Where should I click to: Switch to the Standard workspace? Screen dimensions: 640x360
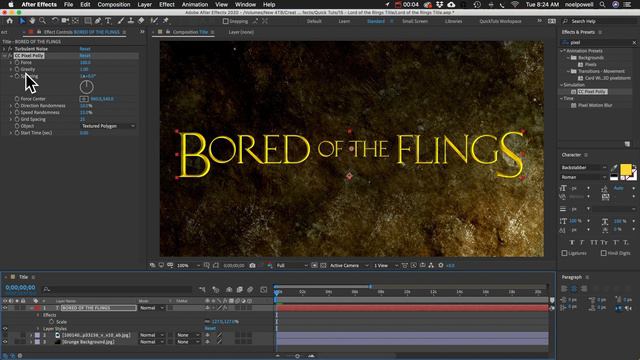click(x=376, y=21)
